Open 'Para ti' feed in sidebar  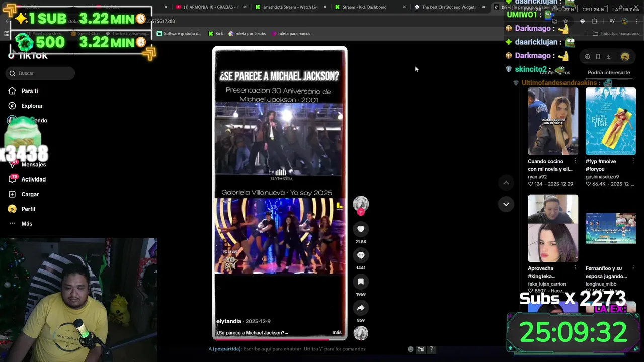click(x=30, y=91)
